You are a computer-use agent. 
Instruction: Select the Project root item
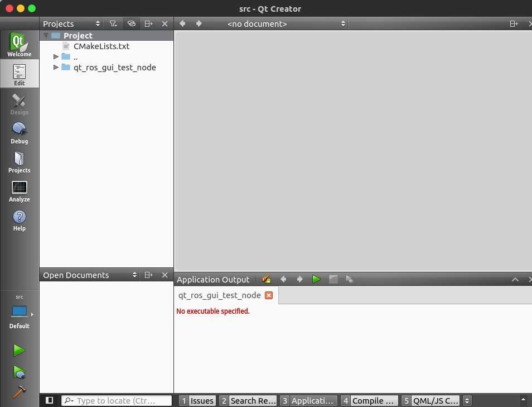click(x=78, y=35)
